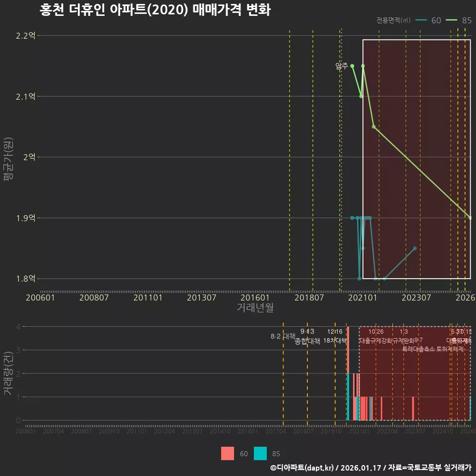The width and height of the screenshot is (476, 476).
Task: Select the red 60 swatch in bottom legend
Action: (227, 454)
